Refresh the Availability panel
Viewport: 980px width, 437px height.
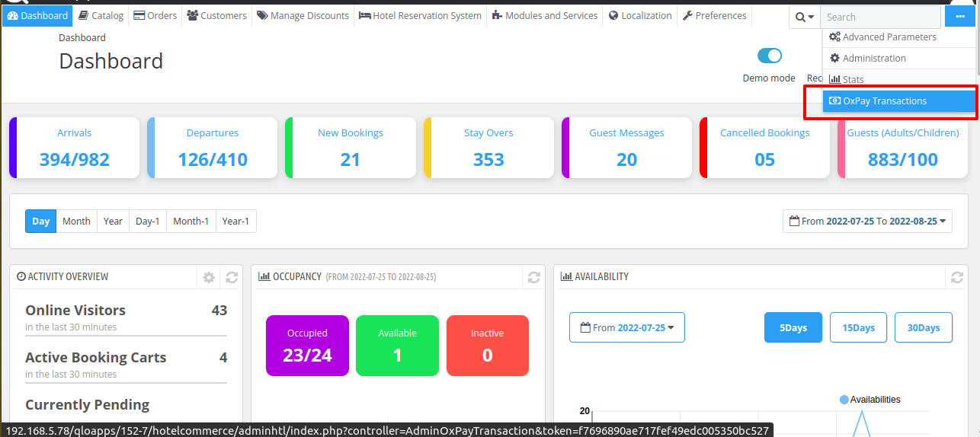pyautogui.click(x=956, y=278)
